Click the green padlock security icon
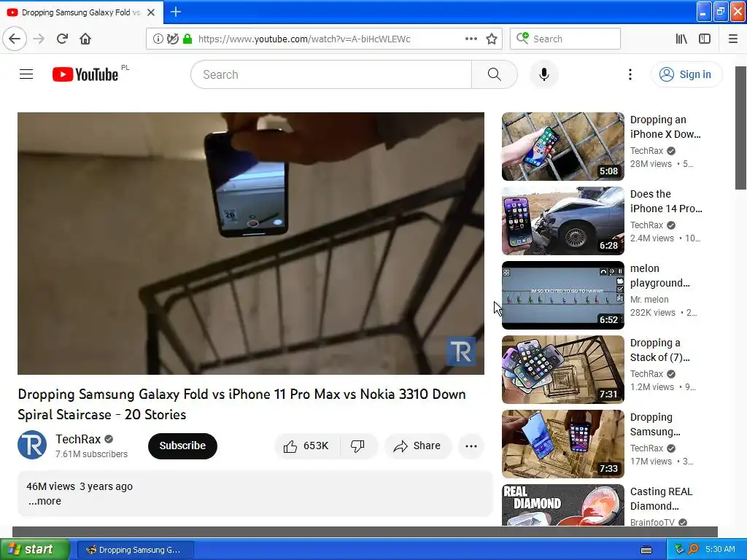 pyautogui.click(x=187, y=39)
